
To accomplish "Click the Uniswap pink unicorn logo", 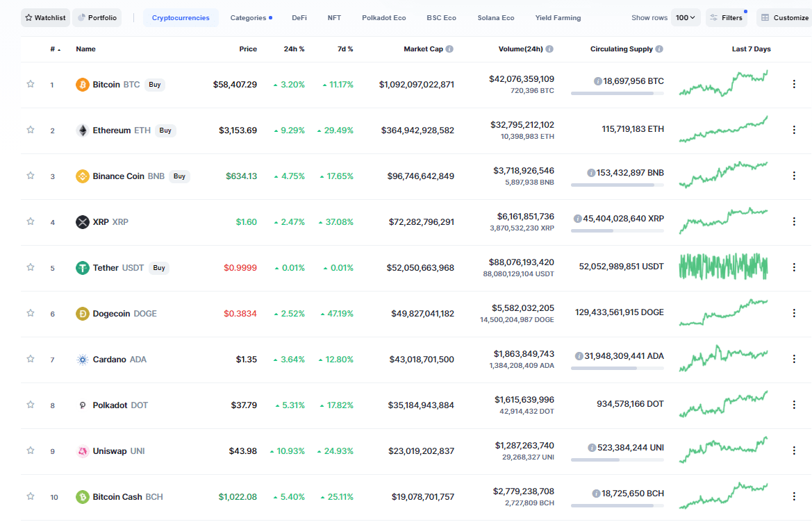I will tap(83, 451).
